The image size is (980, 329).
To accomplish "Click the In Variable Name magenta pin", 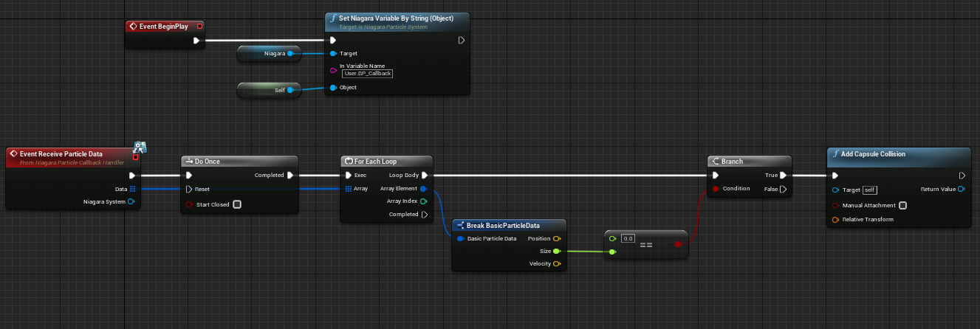I will click(334, 70).
